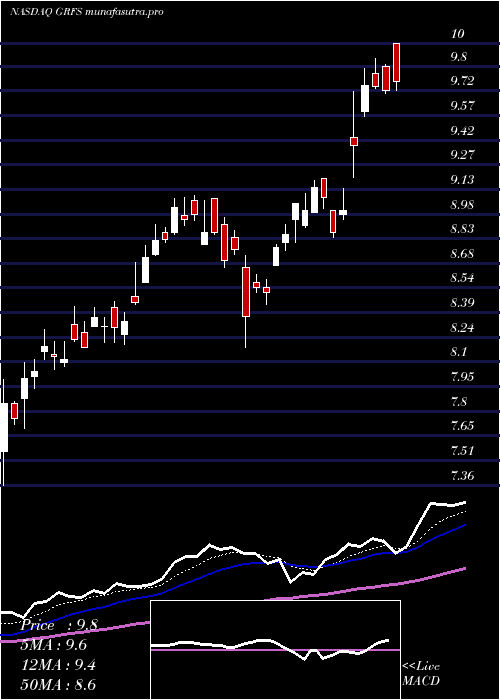Screen dimensions: 500x700
Task: Click the Price : 9.8 legend entry
Action: click(x=58, y=625)
